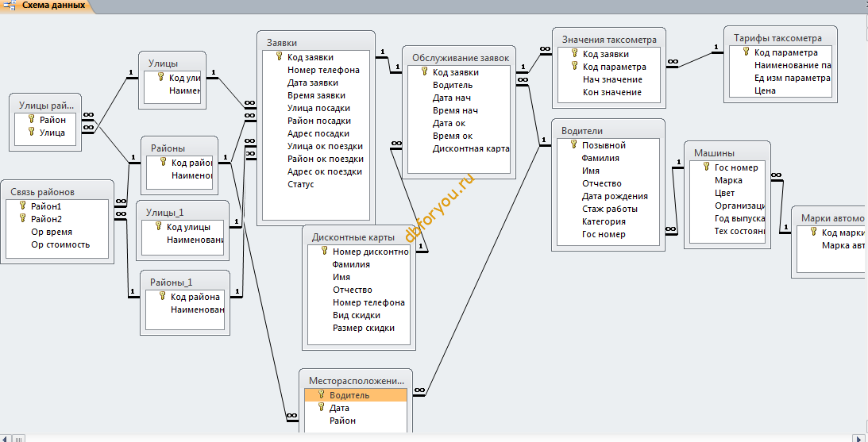Click key icon of Район2 in Связь районов

coord(23,218)
